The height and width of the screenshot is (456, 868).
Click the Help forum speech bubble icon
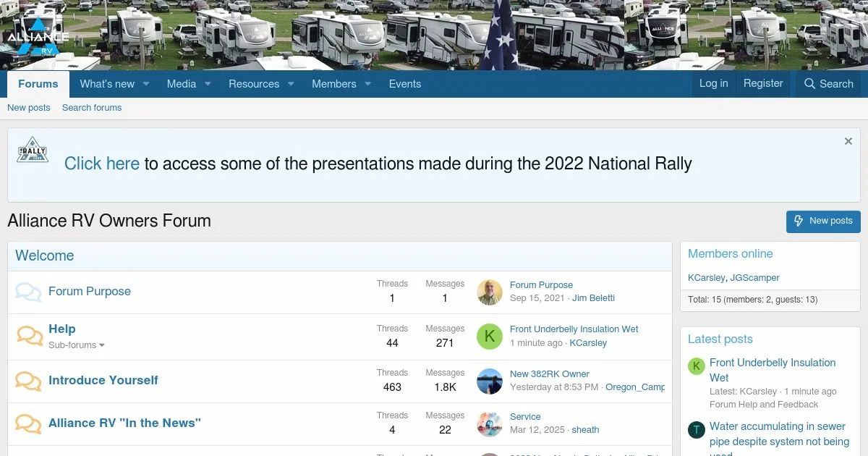pyautogui.click(x=29, y=336)
